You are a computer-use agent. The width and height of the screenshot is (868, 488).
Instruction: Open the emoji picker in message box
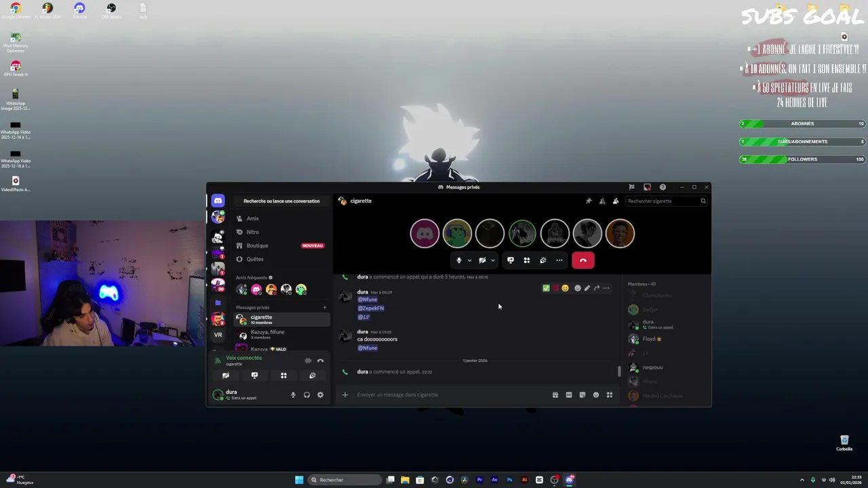[x=596, y=394]
